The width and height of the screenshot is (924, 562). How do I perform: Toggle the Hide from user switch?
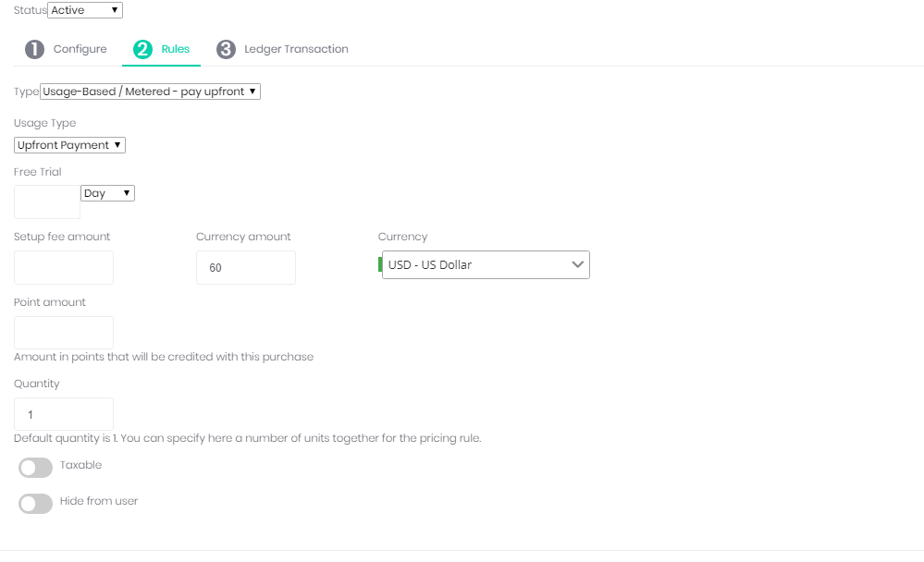click(x=36, y=504)
